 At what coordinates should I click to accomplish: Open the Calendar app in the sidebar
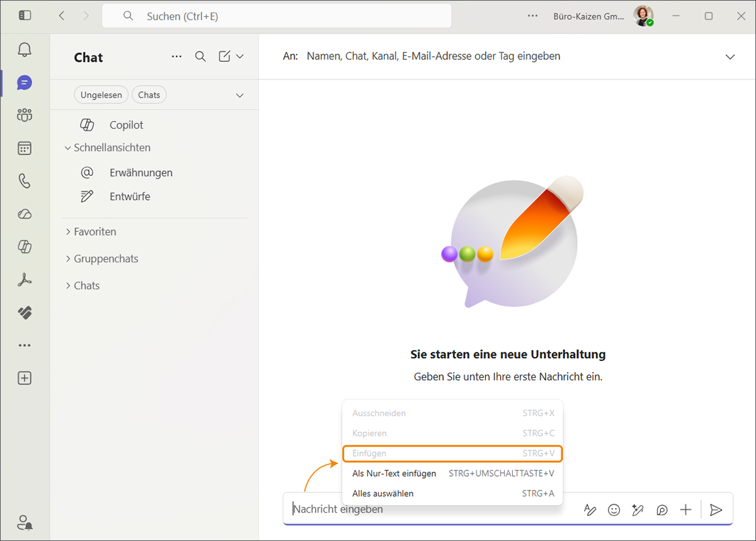pos(25,148)
